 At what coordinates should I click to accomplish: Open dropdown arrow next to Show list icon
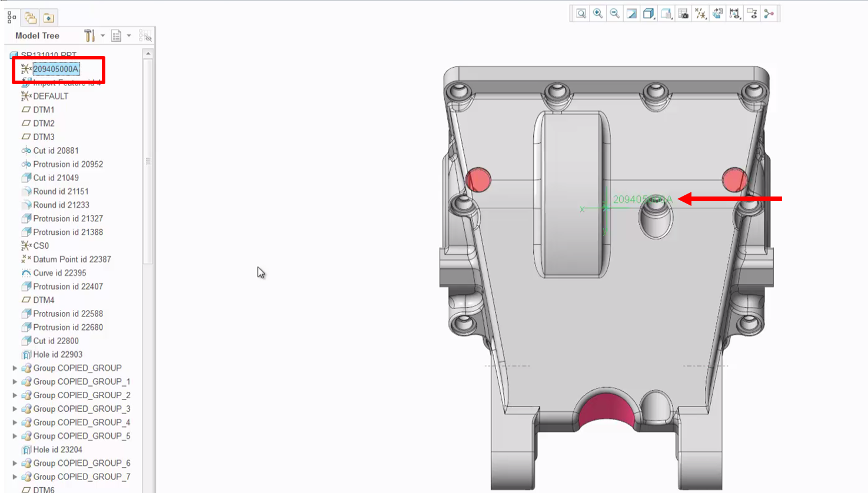click(129, 36)
